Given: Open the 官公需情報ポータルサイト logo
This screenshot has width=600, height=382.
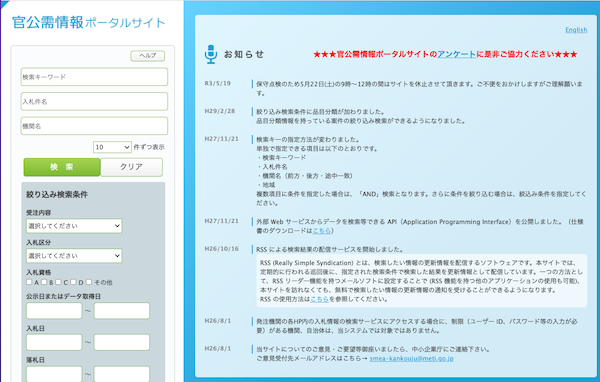Looking at the screenshot, I should [x=88, y=22].
